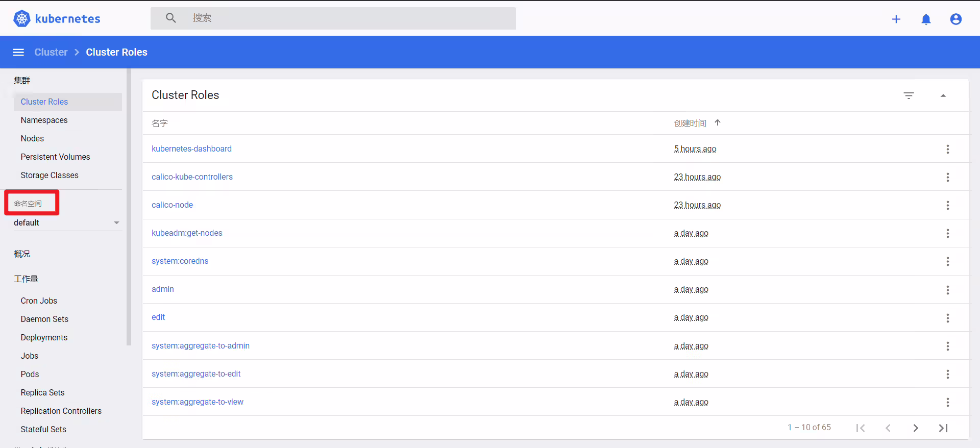Jump to last page of results
980x448 pixels.
[x=943, y=428]
